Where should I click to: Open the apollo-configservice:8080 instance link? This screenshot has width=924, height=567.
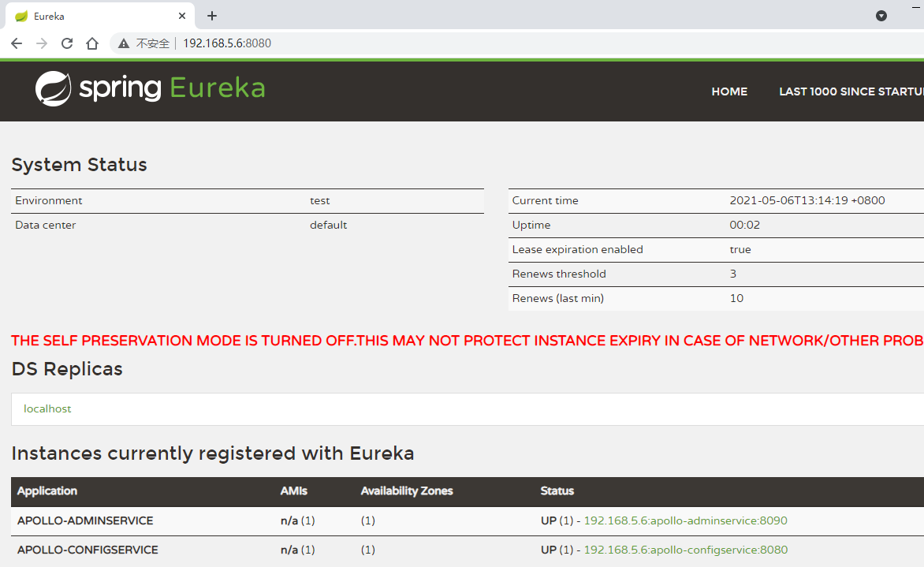tap(685, 550)
